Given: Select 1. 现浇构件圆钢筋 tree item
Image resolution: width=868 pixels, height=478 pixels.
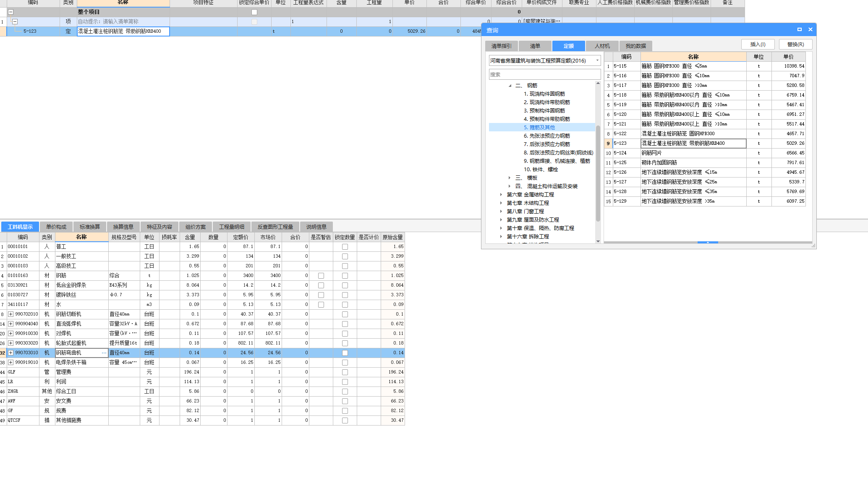Looking at the screenshot, I should (544, 94).
